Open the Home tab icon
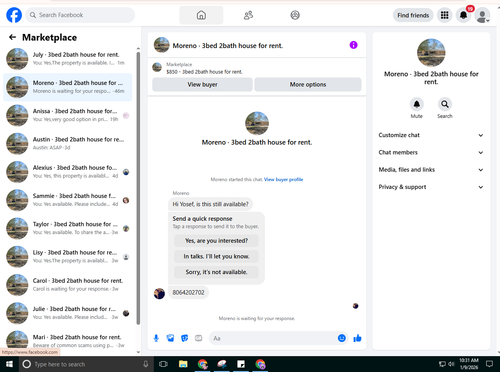Image resolution: width=500 pixels, height=372 pixels. click(x=201, y=15)
